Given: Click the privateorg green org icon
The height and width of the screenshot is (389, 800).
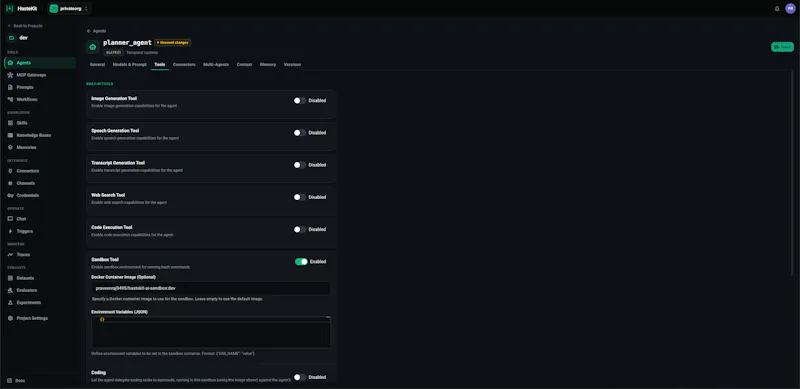Looking at the screenshot, I should (x=54, y=9).
